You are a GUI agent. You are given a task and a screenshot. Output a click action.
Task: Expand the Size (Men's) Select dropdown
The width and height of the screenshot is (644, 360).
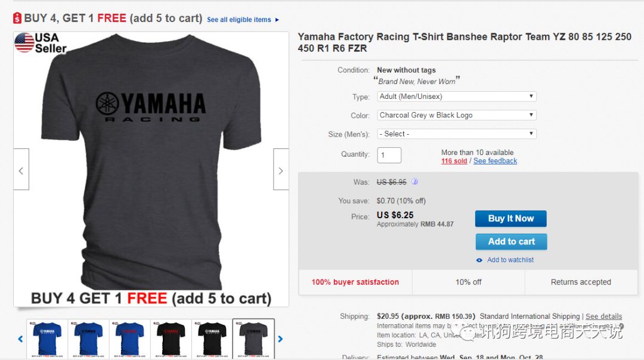click(x=457, y=134)
